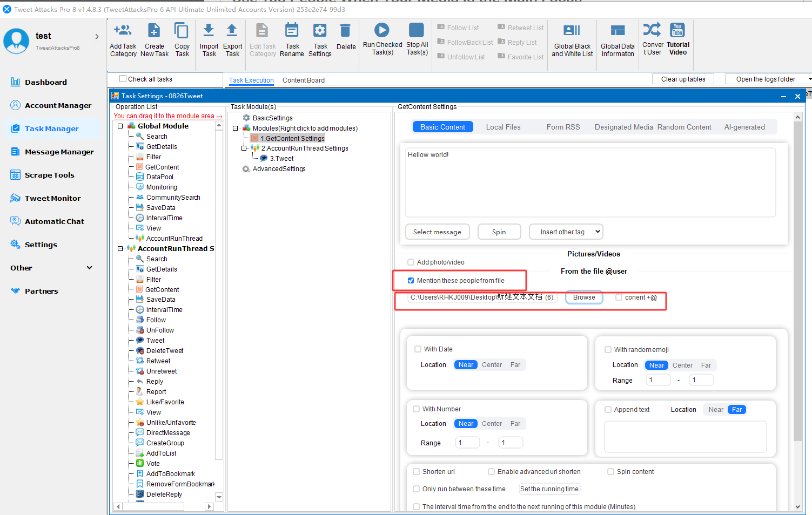Click the Export Task icon
This screenshot has height=515, width=812.
coord(232,30)
